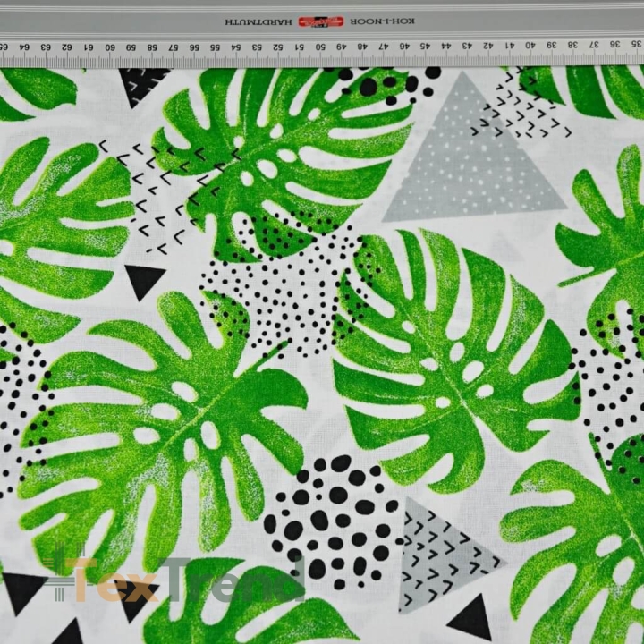Click the red logo on the ruler

321,21
